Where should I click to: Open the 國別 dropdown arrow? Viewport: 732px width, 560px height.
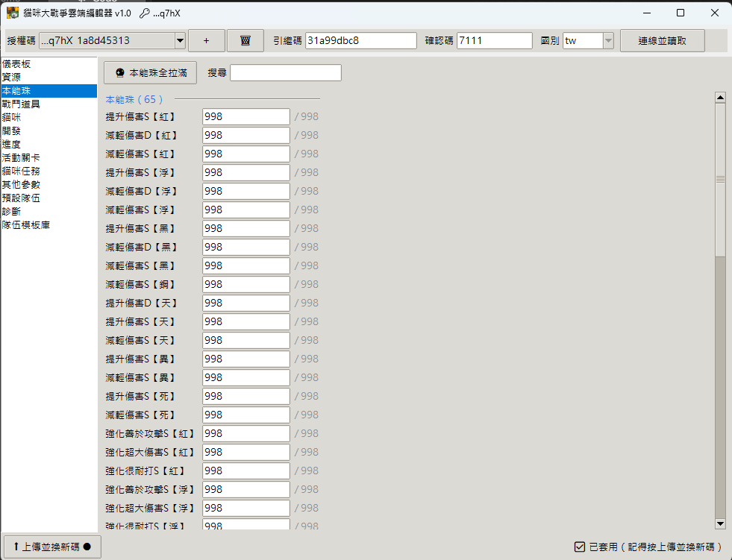[x=608, y=40]
